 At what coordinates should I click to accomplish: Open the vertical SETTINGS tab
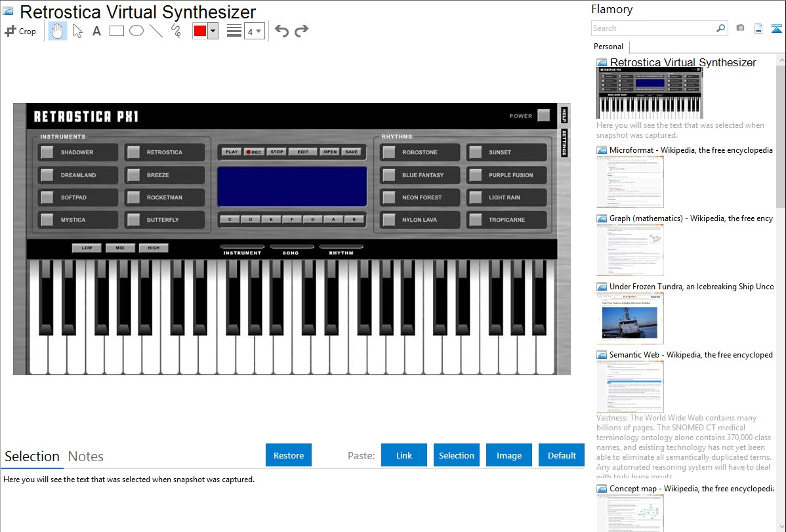coord(564,142)
